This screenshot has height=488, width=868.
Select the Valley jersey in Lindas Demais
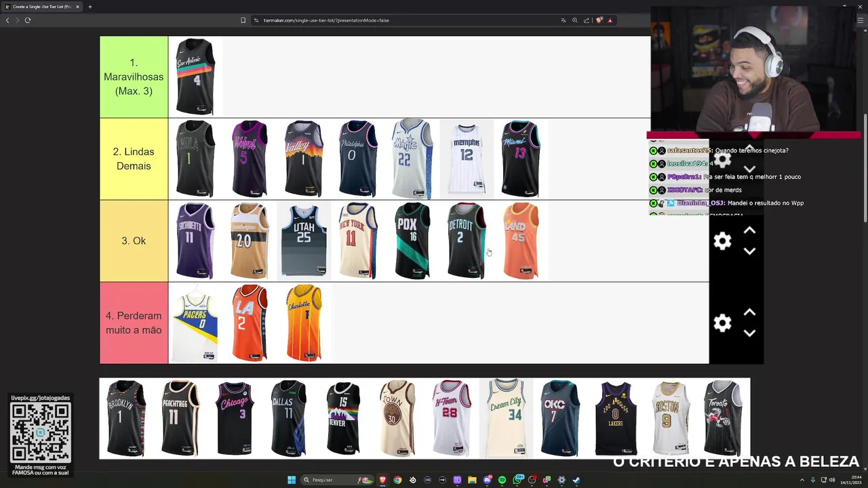304,159
